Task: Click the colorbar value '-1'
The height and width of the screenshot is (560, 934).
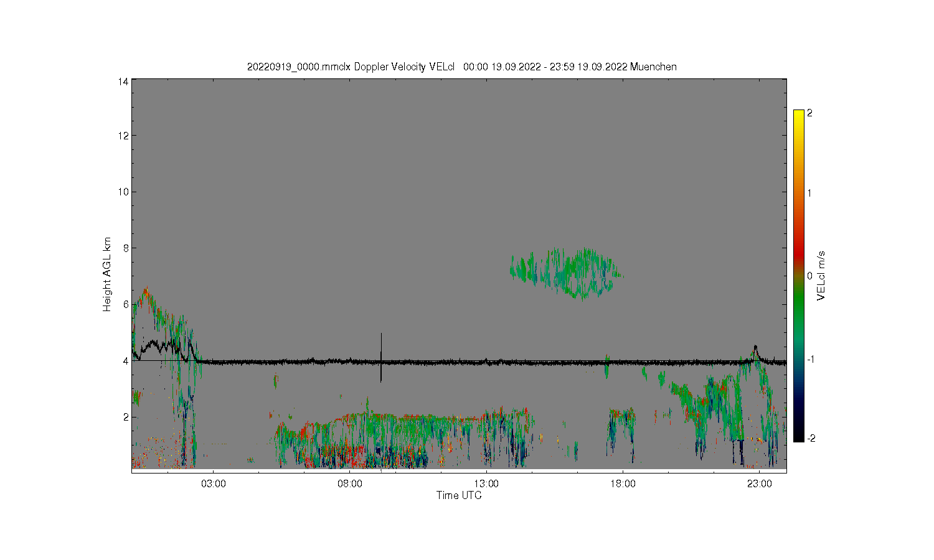Action: [x=809, y=360]
